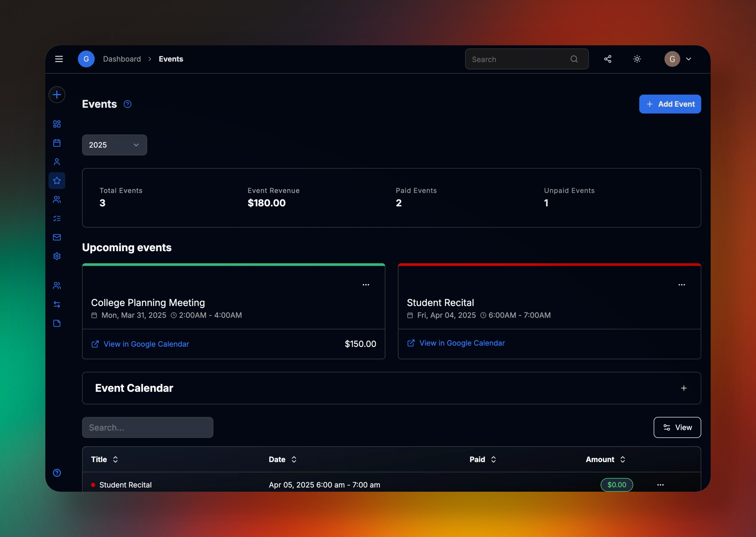
Task: Click the College Planning Meeting title
Action: click(x=148, y=302)
